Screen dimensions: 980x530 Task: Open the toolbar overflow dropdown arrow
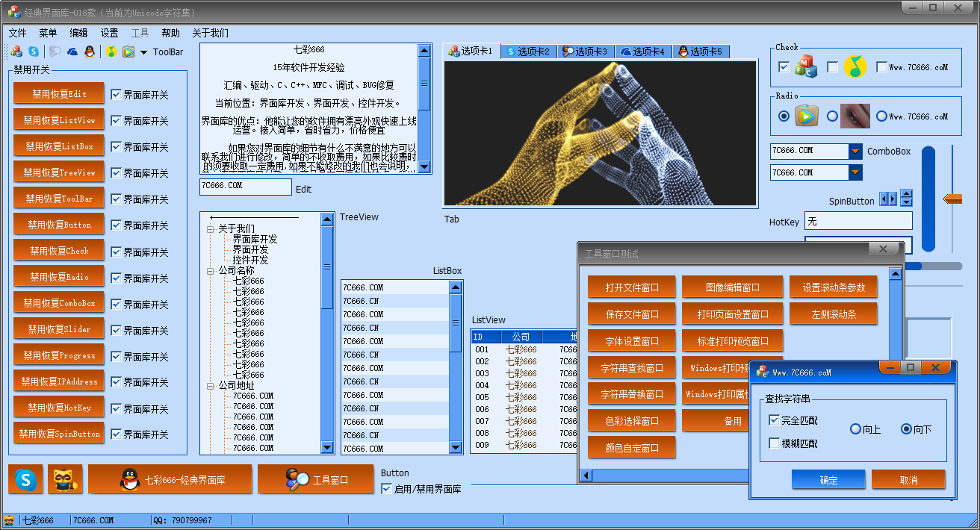143,52
